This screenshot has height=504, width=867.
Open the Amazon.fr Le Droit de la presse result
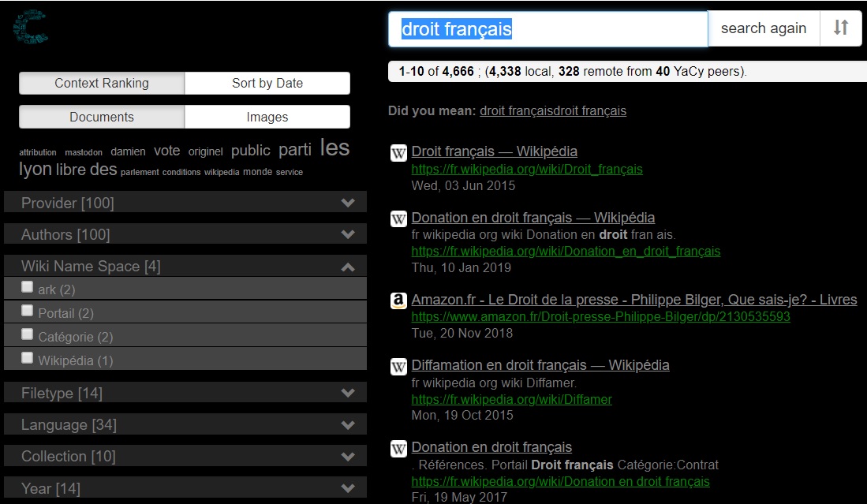634,300
